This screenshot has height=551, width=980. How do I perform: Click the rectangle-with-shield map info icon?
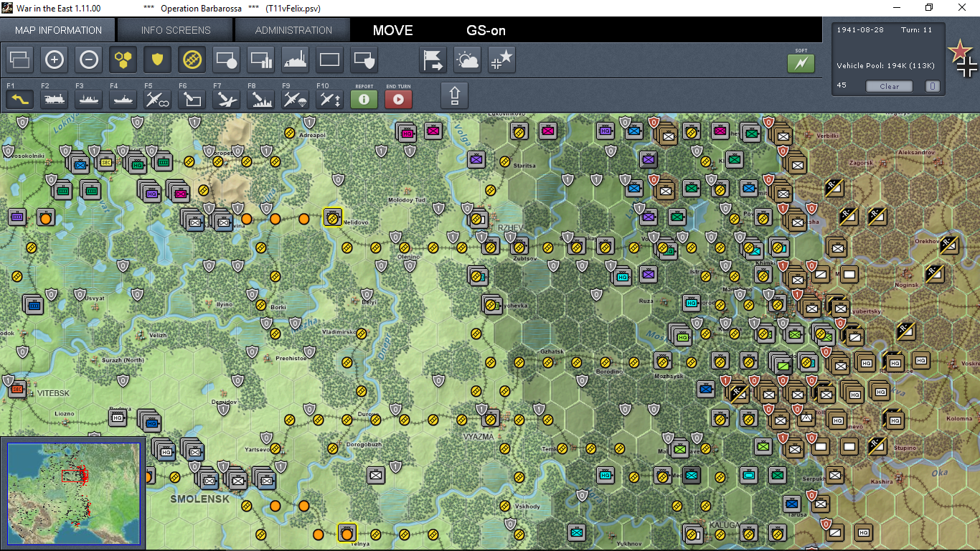pos(364,60)
